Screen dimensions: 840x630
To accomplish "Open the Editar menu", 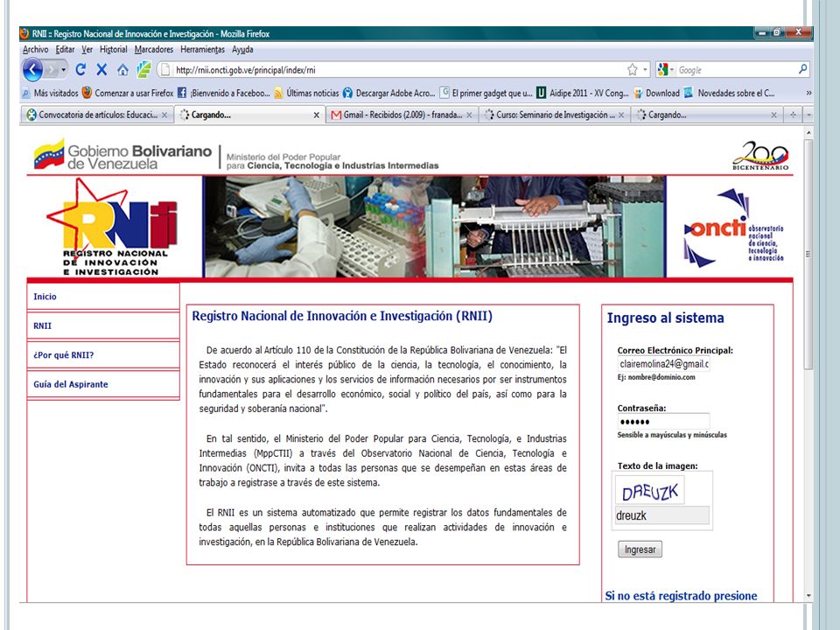I will [x=65, y=49].
